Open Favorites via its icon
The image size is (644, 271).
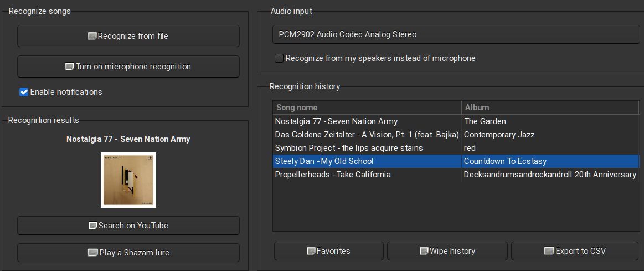click(x=311, y=251)
